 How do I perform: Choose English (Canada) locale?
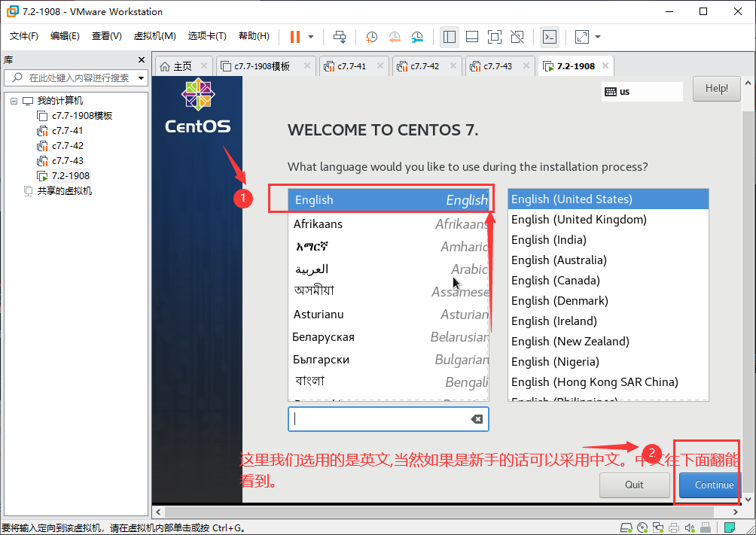(x=608, y=280)
